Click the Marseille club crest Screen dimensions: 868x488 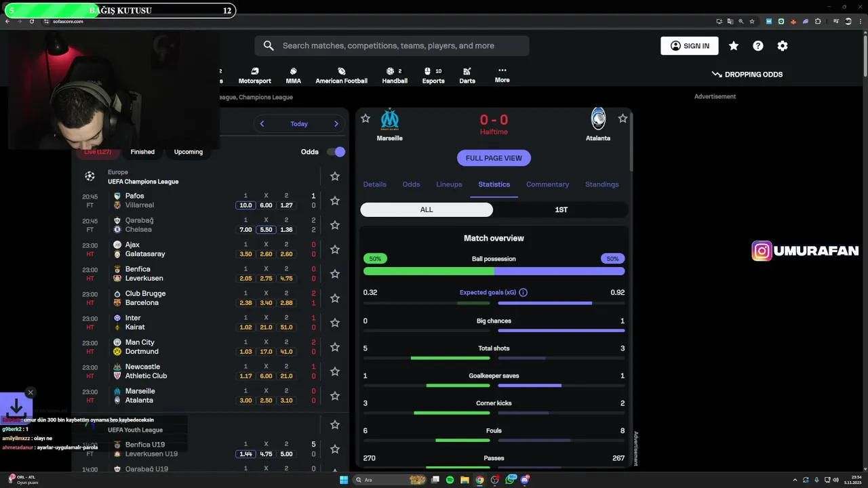(389, 119)
